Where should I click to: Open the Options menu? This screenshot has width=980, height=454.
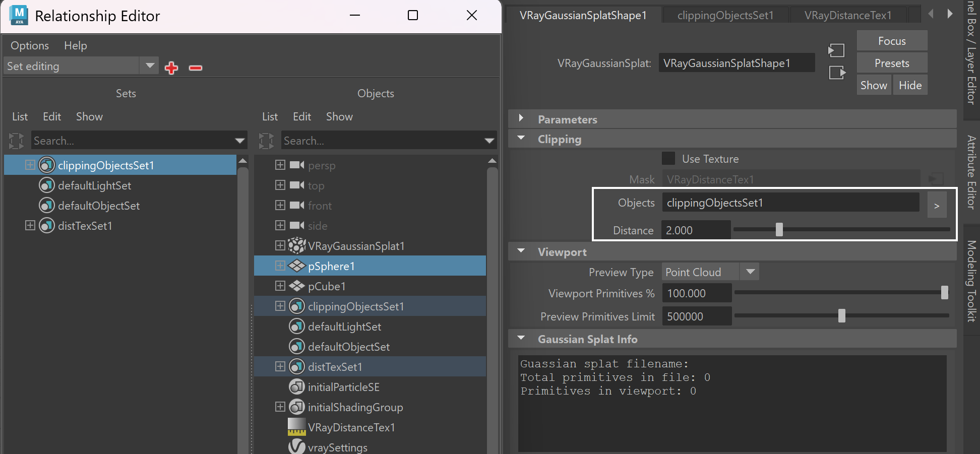30,45
